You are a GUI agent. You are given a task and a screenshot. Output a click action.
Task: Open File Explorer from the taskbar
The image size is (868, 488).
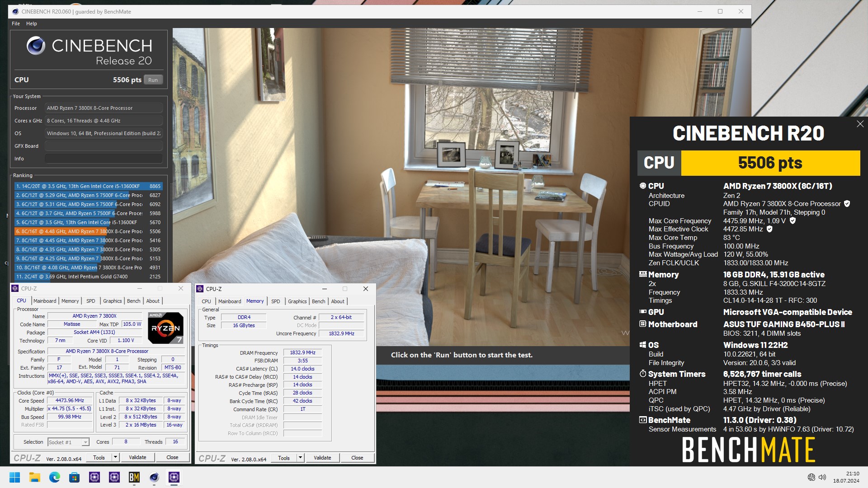click(x=35, y=477)
